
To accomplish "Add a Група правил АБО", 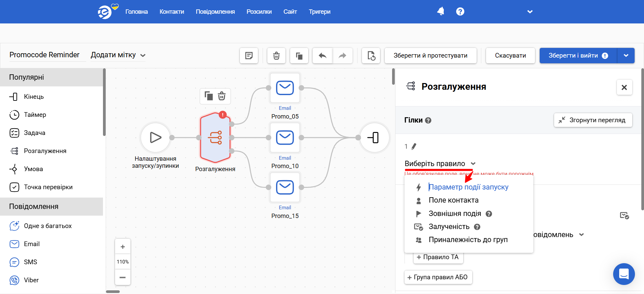I will [x=438, y=277].
